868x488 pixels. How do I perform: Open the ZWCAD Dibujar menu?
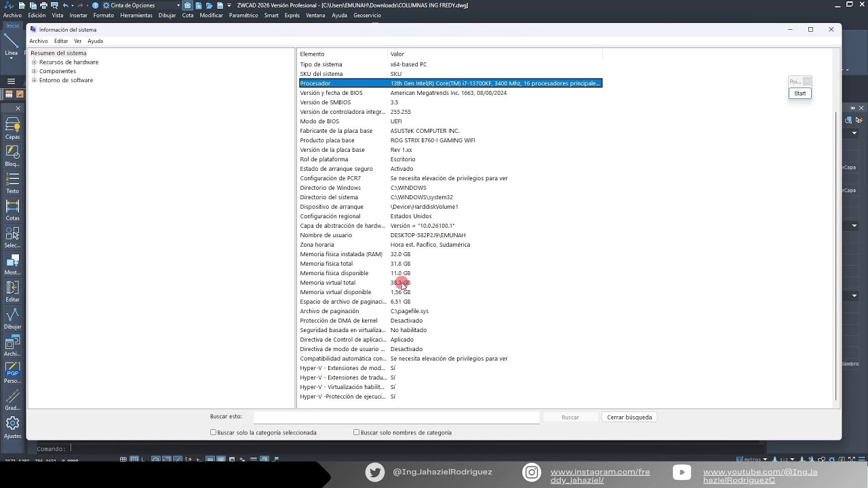[167, 15]
